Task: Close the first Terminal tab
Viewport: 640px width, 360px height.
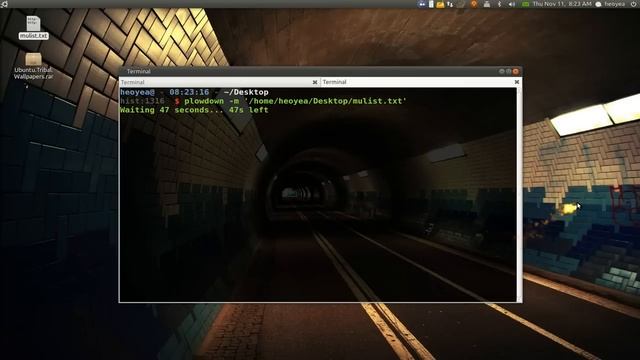Action: coord(315,82)
